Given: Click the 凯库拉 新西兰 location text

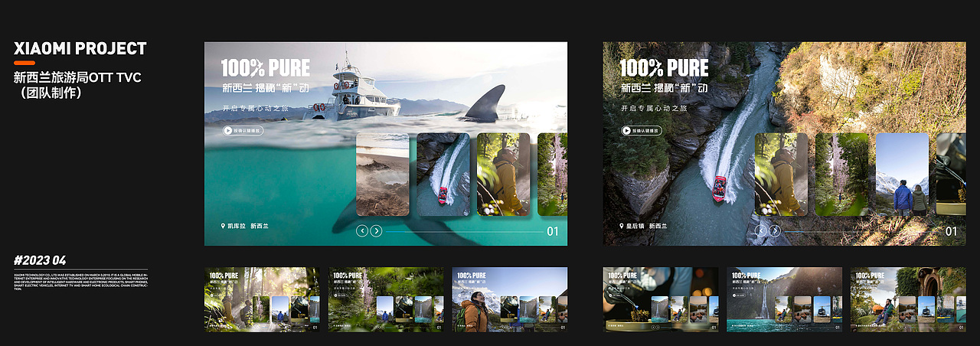Looking at the screenshot, I should point(248,227).
